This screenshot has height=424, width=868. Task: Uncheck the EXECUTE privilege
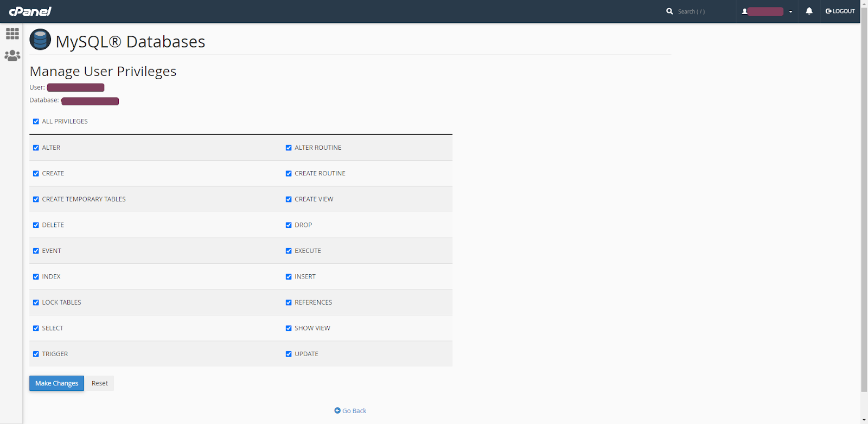pos(289,251)
